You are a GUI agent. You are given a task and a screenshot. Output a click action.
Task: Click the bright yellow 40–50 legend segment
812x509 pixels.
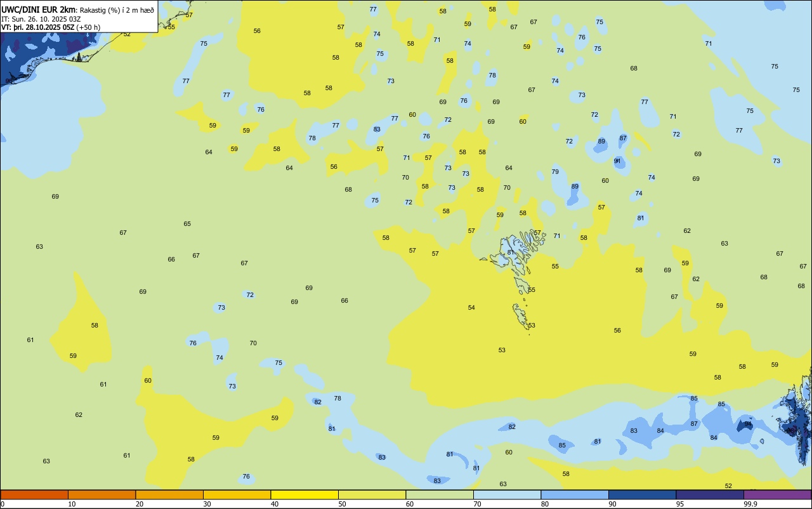304,495
